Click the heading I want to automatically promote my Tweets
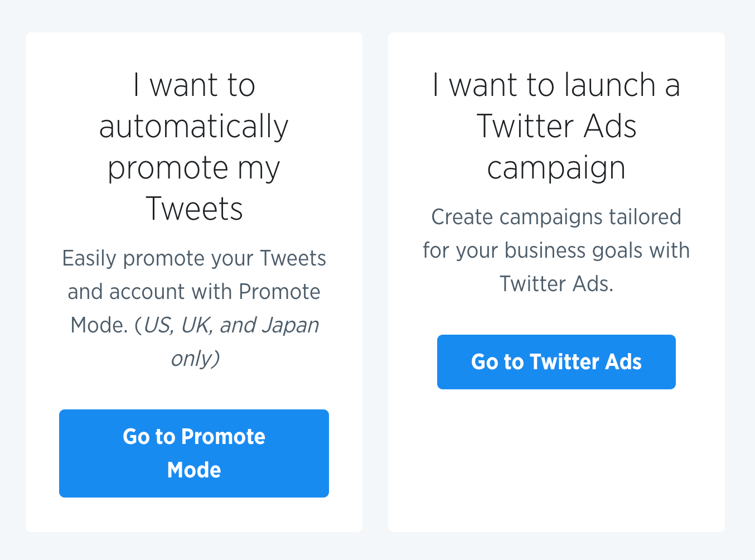 click(193, 145)
